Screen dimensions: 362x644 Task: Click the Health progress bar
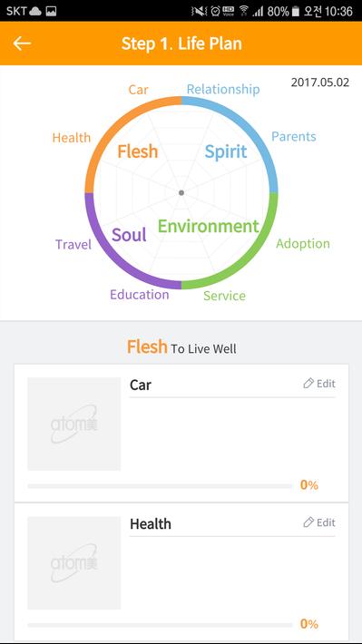pyautogui.click(x=160, y=625)
